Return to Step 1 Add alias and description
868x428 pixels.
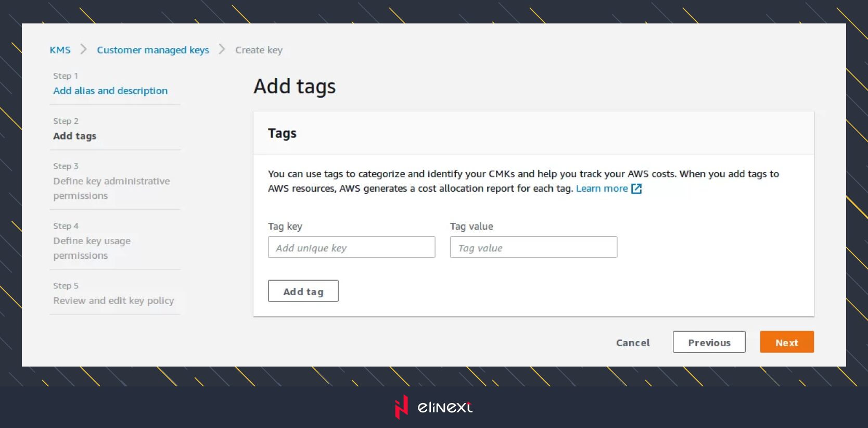[x=110, y=91]
